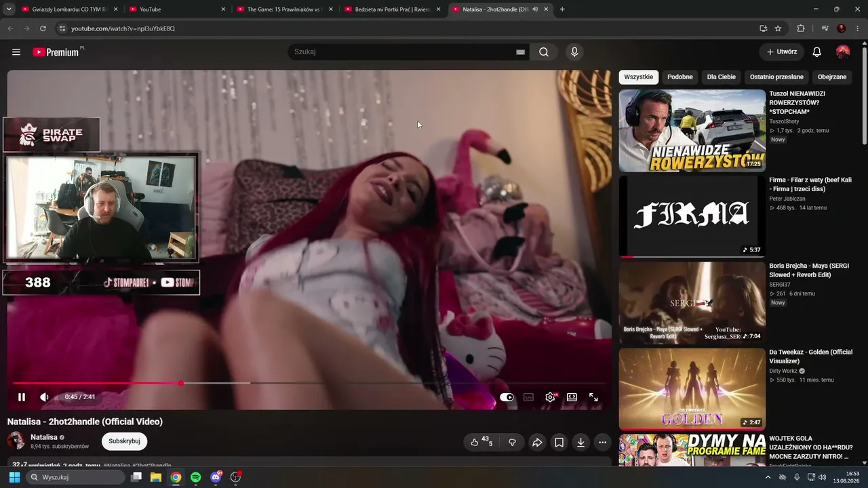Mute the Natalisa tab via speaker icon
Screen dimensions: 868x488
click(x=535, y=9)
